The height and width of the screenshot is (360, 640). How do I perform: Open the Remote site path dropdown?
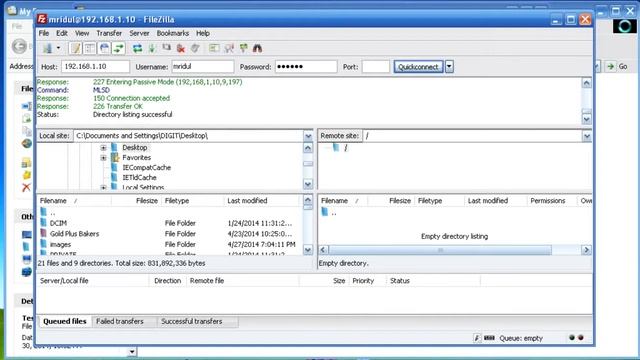point(587,136)
